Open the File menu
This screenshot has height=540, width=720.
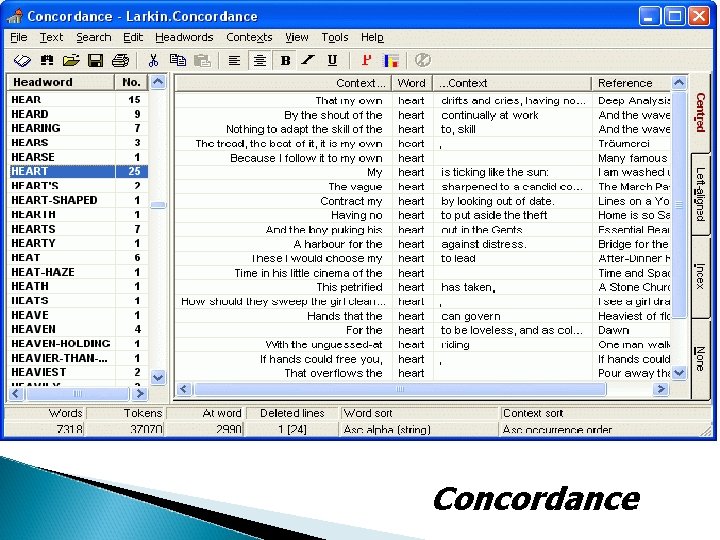pyautogui.click(x=19, y=37)
